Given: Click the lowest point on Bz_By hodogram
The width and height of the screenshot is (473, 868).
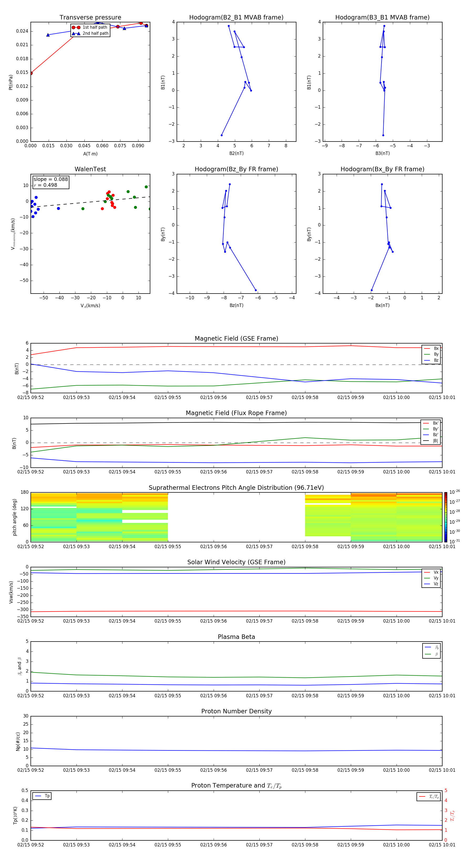Looking at the screenshot, I should point(256,290).
